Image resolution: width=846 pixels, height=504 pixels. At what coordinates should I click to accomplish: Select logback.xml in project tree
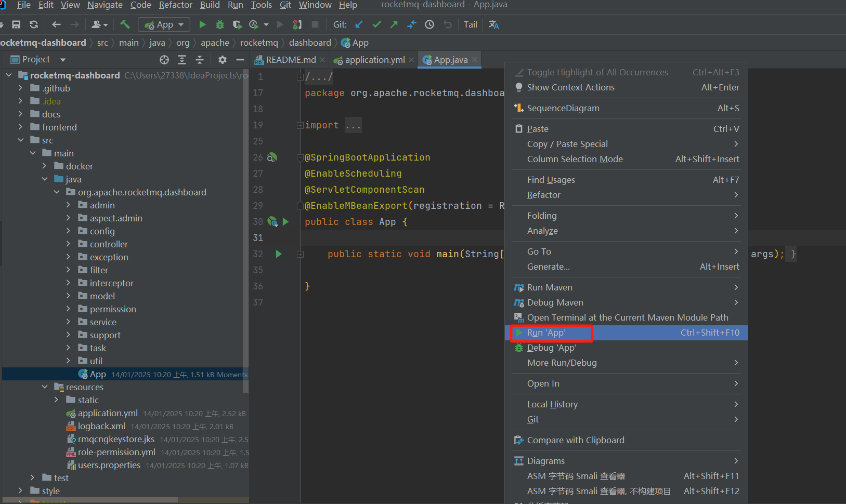point(101,426)
